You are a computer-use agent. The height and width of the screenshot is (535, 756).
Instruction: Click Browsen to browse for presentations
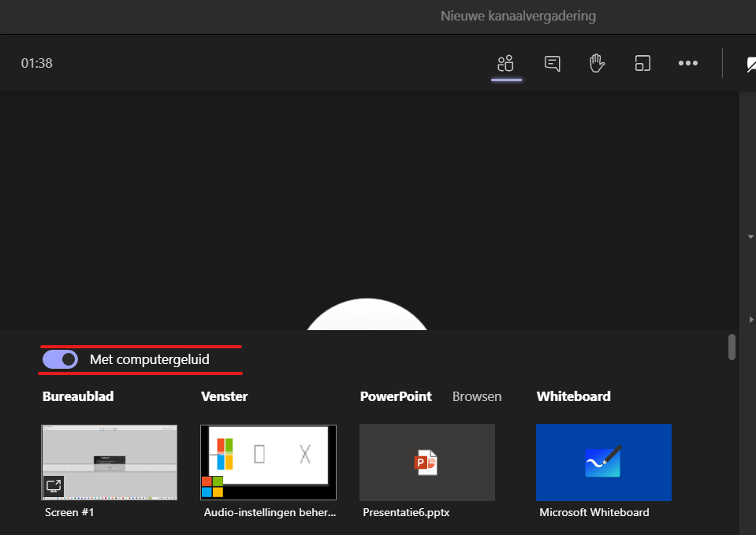click(x=477, y=396)
